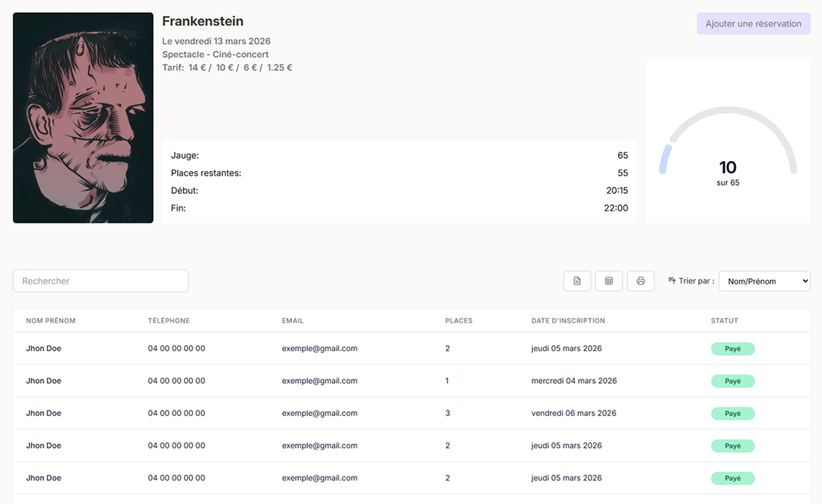Click the email in the mercredi 04 mars row
Viewport: 822px width, 504px height.
pos(320,381)
